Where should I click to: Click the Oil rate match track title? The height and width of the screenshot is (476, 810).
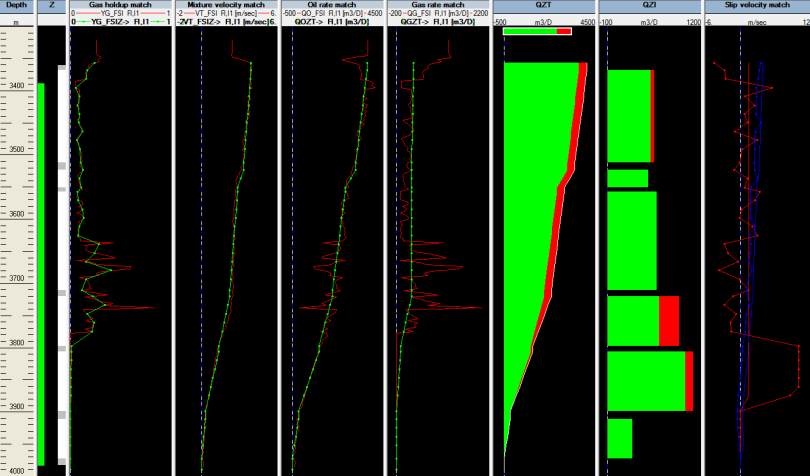[x=333, y=5]
